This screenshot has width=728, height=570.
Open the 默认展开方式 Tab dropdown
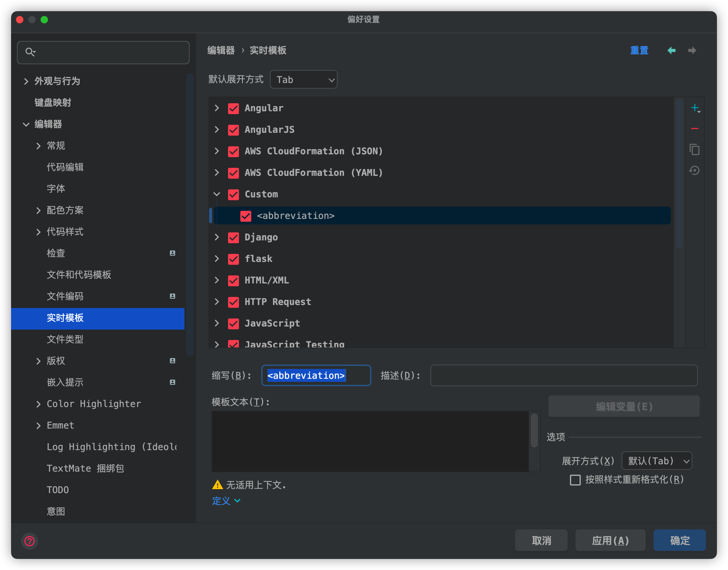click(303, 80)
